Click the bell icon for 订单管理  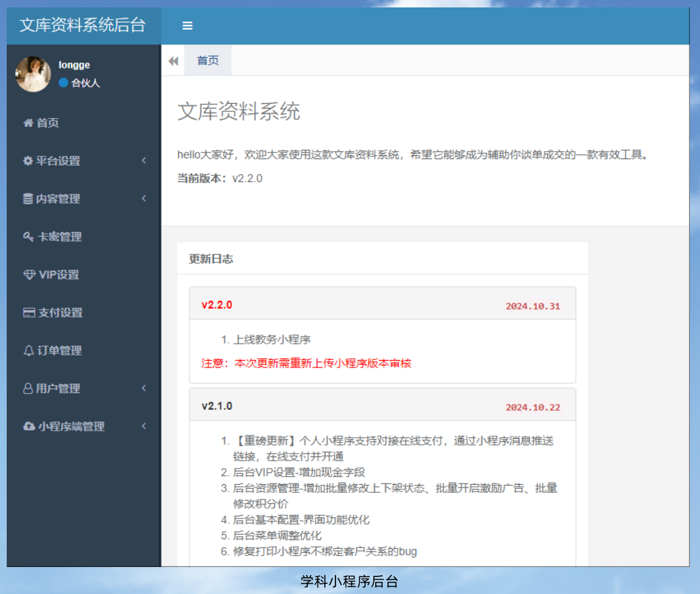click(28, 351)
